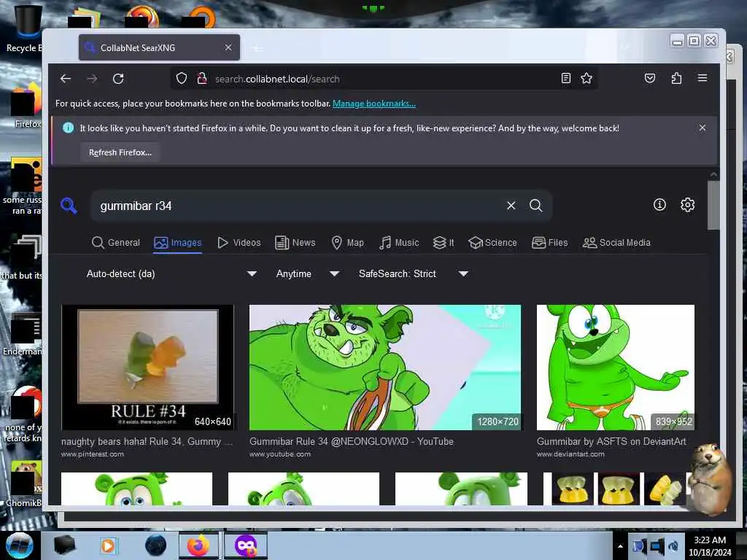Open the Firefox hamburger menu
Screen dimensions: 747x560
[703, 77]
